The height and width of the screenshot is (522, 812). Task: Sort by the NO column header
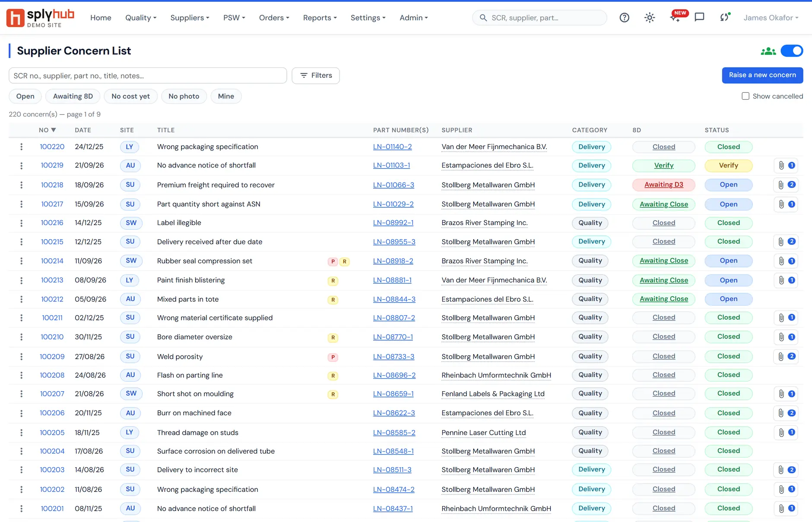(48, 130)
